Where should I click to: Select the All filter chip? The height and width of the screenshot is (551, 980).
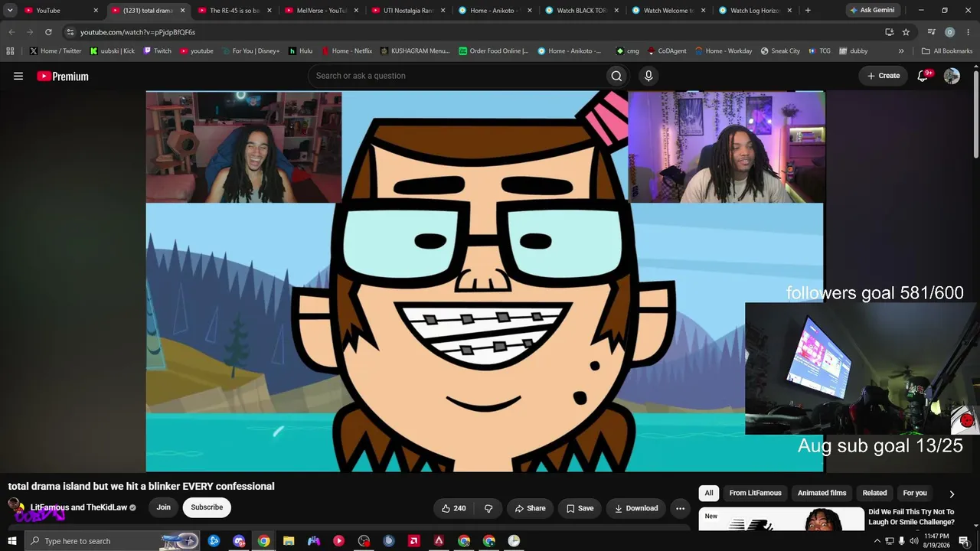click(709, 494)
